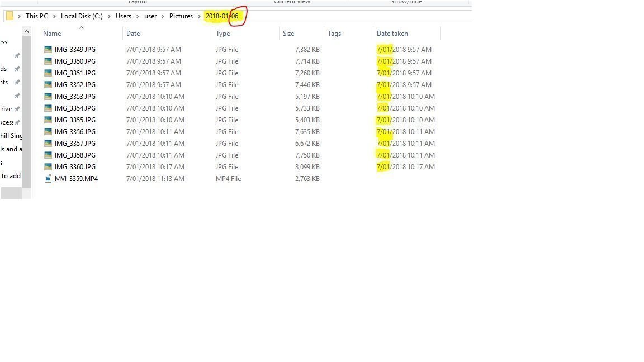Click the pin icon beside 'ds' in sidebar
The width and height of the screenshot is (644, 362).
[17, 69]
